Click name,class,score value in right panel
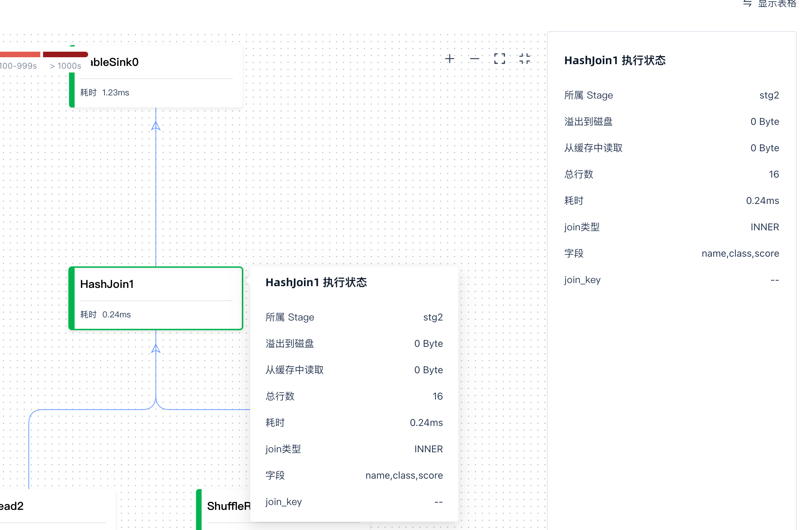The width and height of the screenshot is (812, 530). tap(740, 253)
